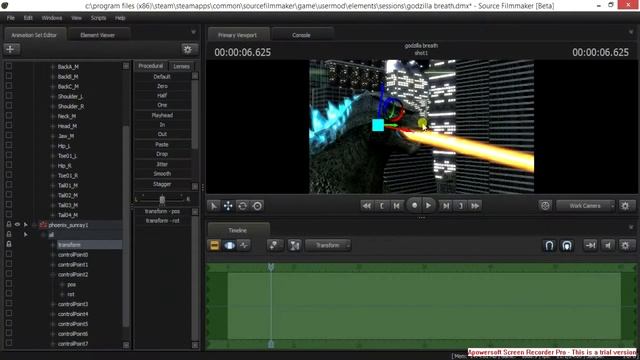The image size is (640, 360).
Task: Switch to Clip Editor mode in timeline
Action: point(214,245)
